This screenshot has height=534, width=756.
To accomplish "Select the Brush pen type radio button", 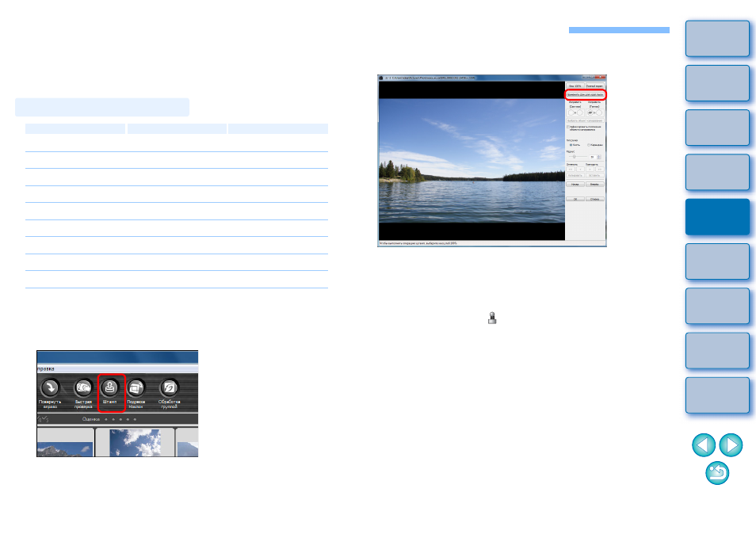I will pyautogui.click(x=571, y=145).
